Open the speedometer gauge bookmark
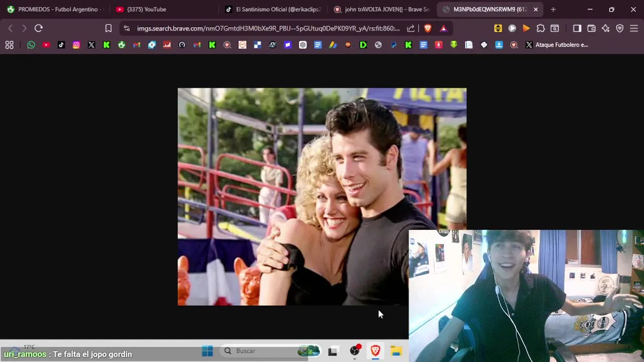 tap(182, 45)
